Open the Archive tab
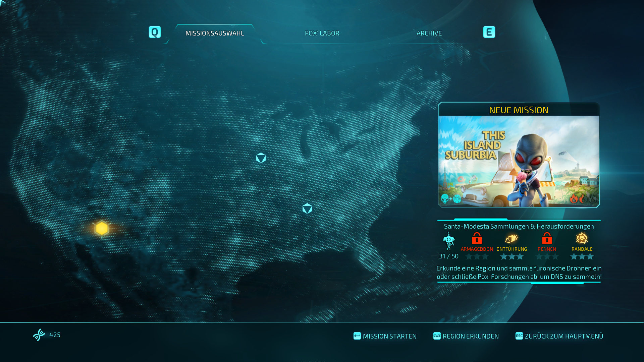The height and width of the screenshot is (362, 644). click(x=429, y=33)
